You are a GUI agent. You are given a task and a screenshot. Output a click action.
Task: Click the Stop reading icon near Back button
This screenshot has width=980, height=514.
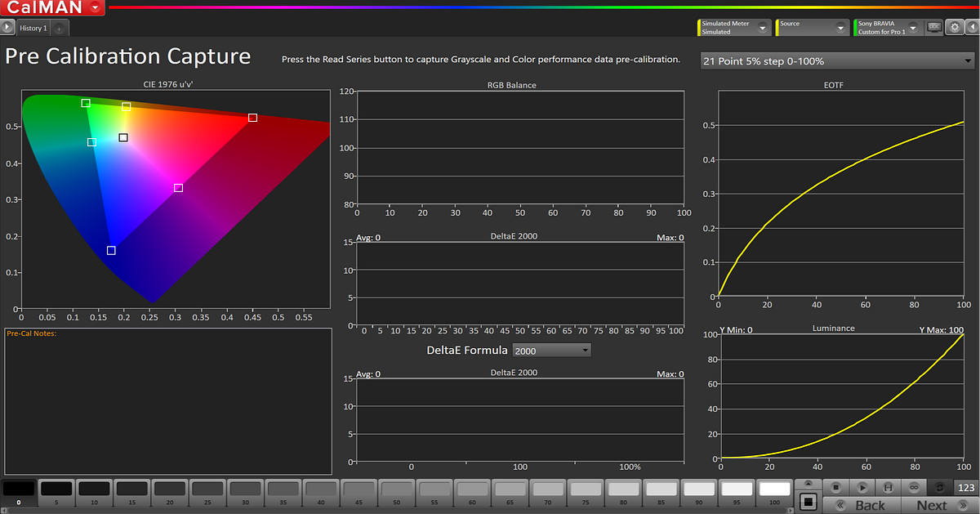835,487
